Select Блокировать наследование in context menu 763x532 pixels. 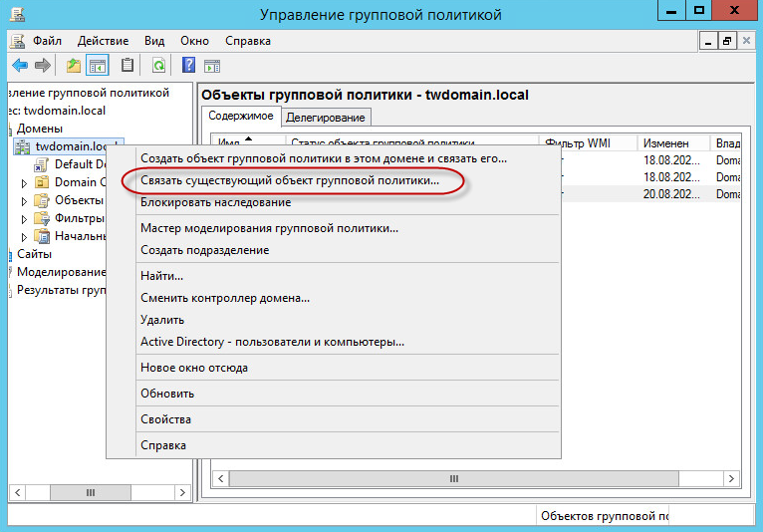pos(215,202)
